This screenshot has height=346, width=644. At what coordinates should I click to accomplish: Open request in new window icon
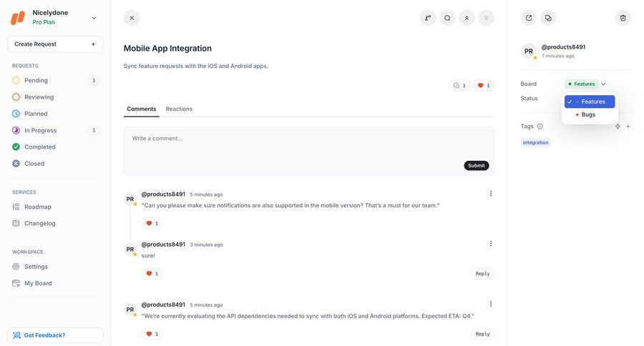(x=529, y=18)
